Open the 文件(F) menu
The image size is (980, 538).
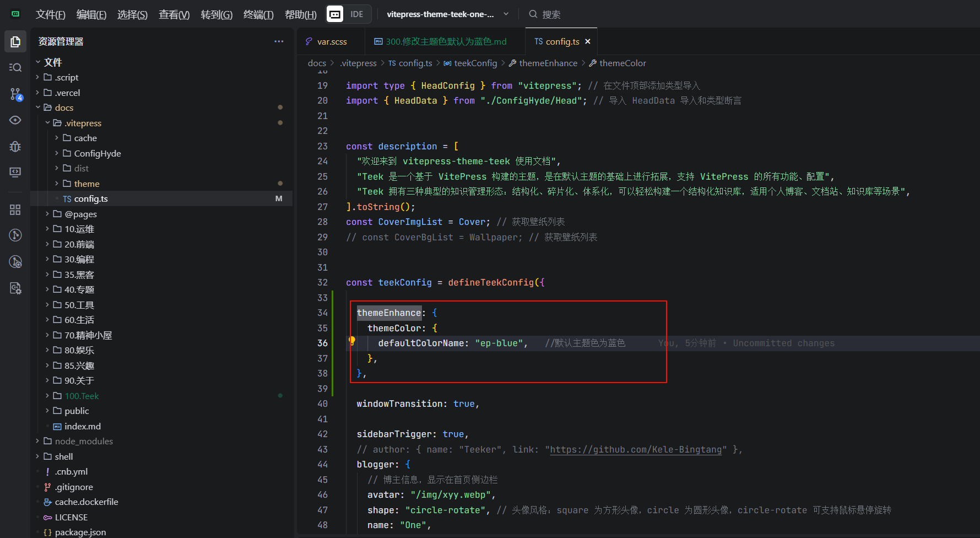pyautogui.click(x=51, y=14)
